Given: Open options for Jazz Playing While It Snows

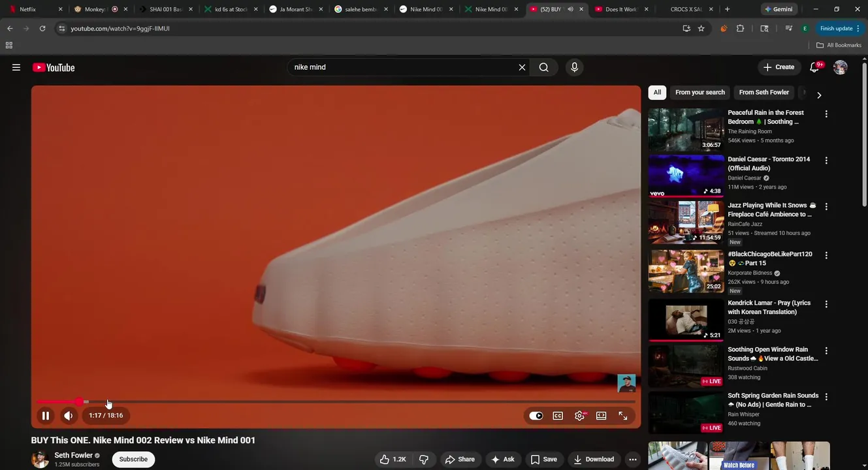Looking at the screenshot, I should pos(826,206).
